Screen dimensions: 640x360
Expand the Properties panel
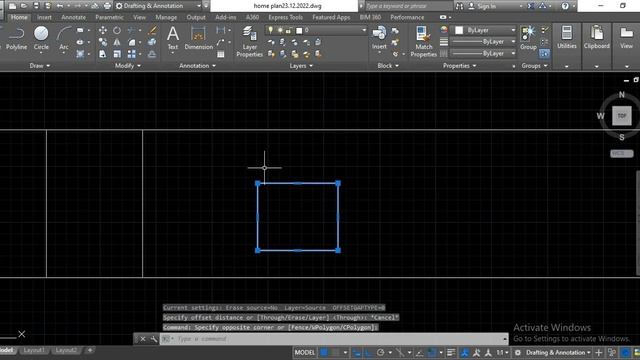point(460,66)
